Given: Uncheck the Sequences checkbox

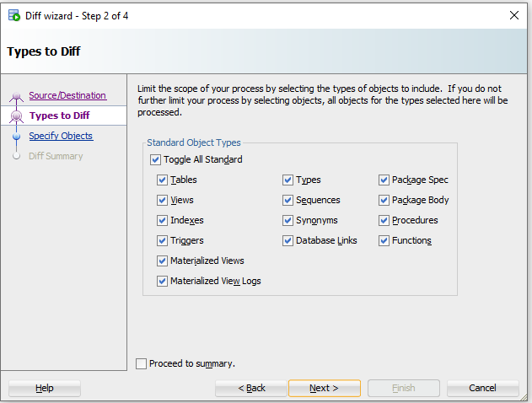Looking at the screenshot, I should pos(287,201).
